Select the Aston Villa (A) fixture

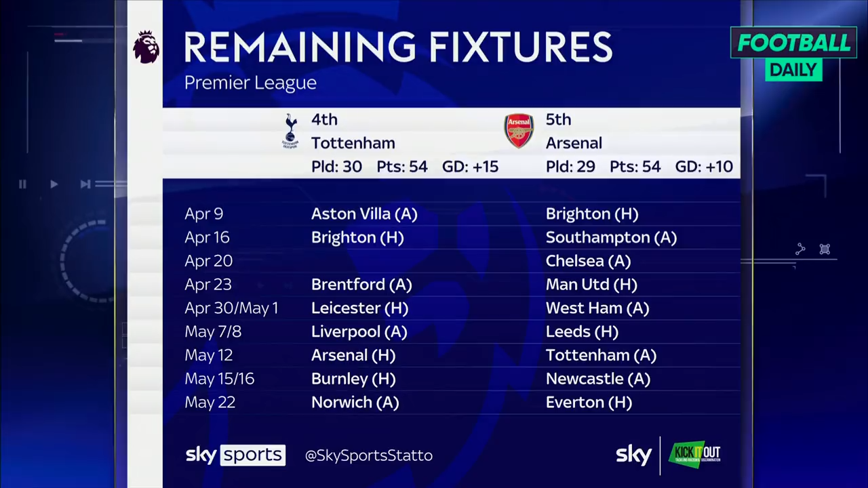(x=364, y=214)
